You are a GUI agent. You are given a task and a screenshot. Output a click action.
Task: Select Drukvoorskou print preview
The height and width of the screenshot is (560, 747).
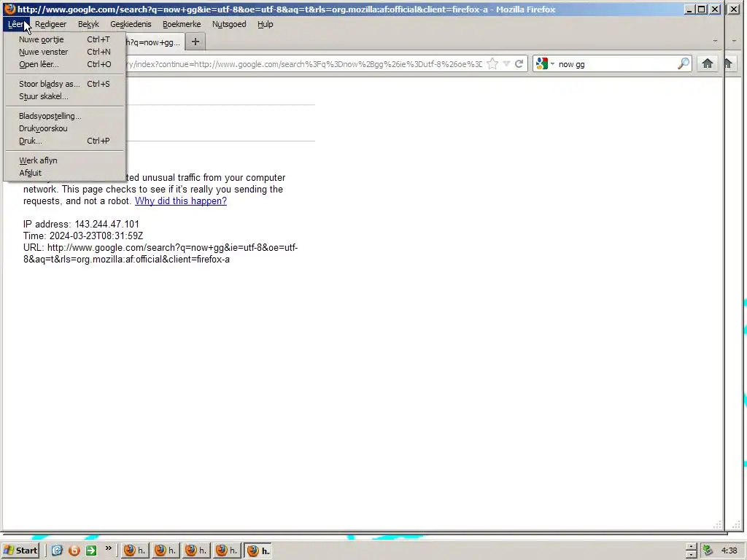[64, 128]
